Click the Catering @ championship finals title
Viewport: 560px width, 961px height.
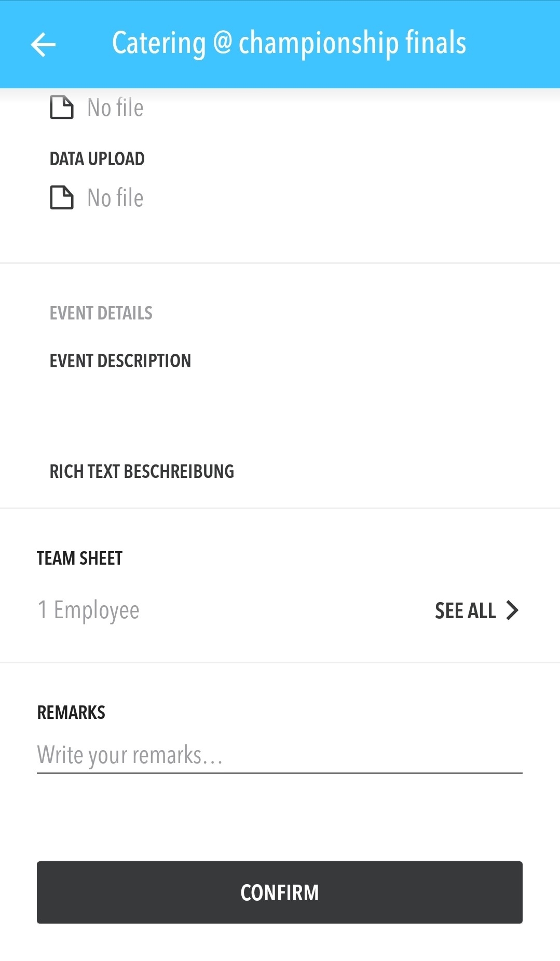pyautogui.click(x=289, y=43)
